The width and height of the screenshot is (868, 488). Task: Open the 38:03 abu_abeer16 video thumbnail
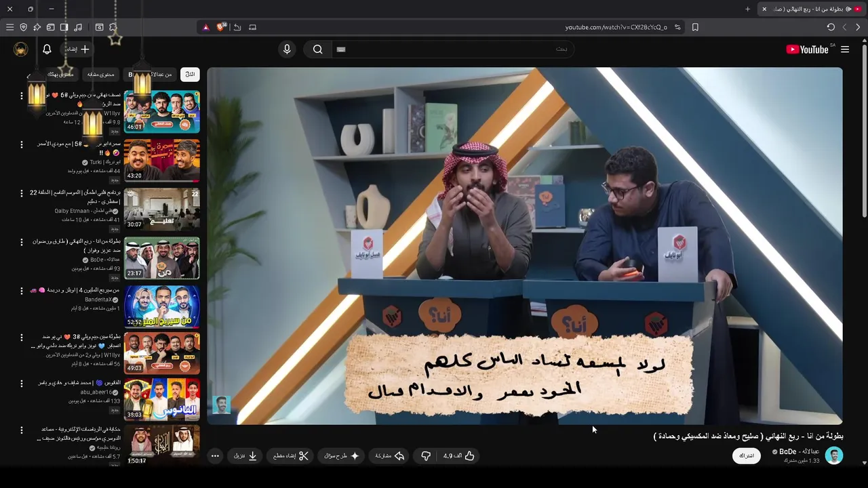pos(161,400)
